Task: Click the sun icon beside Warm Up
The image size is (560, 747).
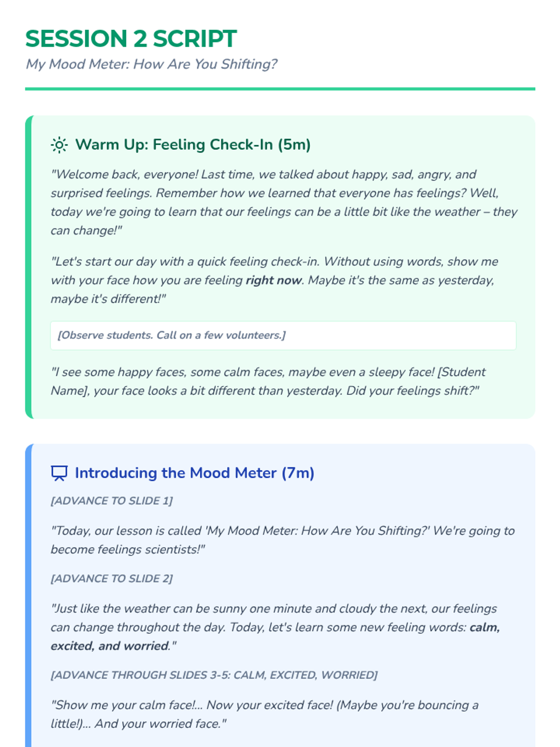Action: pos(59,145)
